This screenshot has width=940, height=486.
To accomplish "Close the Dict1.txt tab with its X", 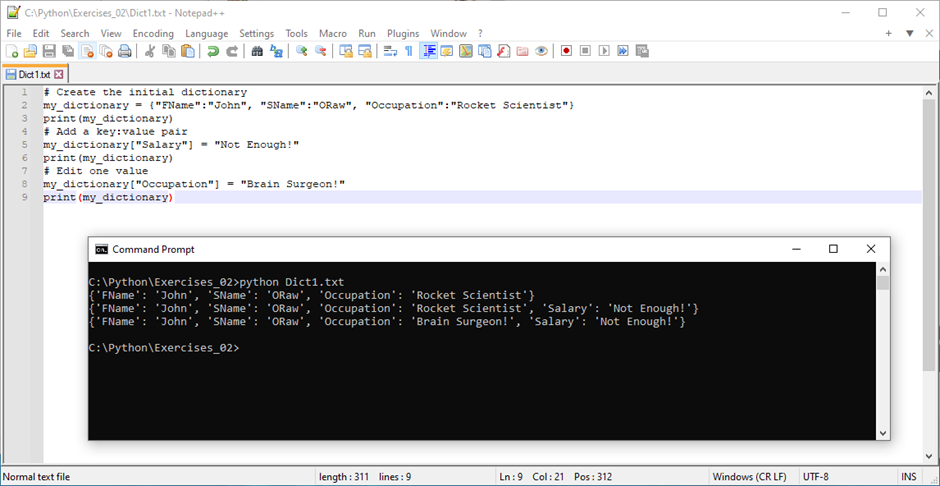I will (x=59, y=74).
